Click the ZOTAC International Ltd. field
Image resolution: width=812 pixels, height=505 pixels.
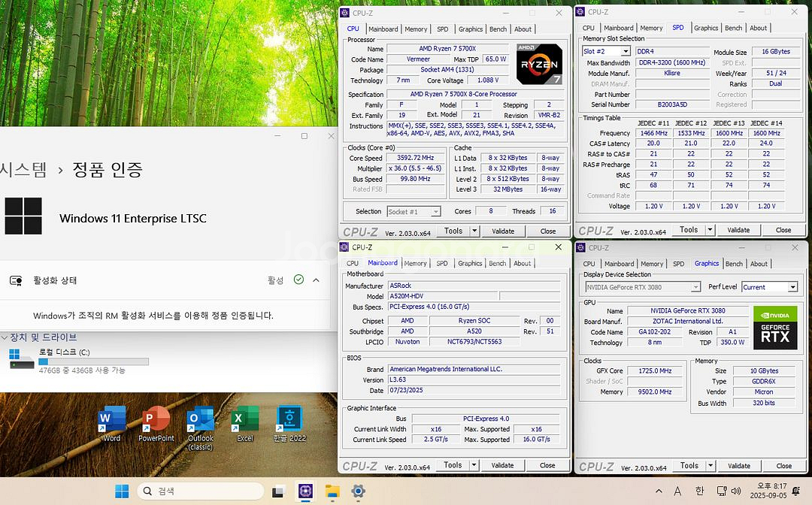pyautogui.click(x=687, y=322)
